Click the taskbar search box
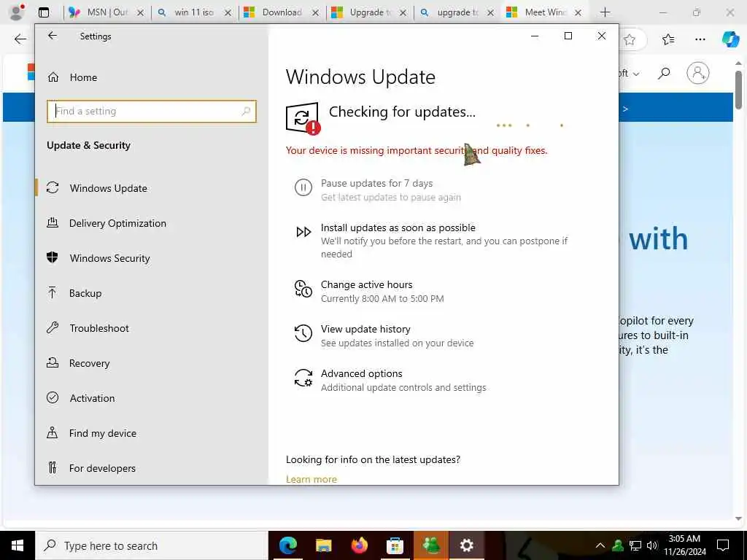 click(152, 545)
